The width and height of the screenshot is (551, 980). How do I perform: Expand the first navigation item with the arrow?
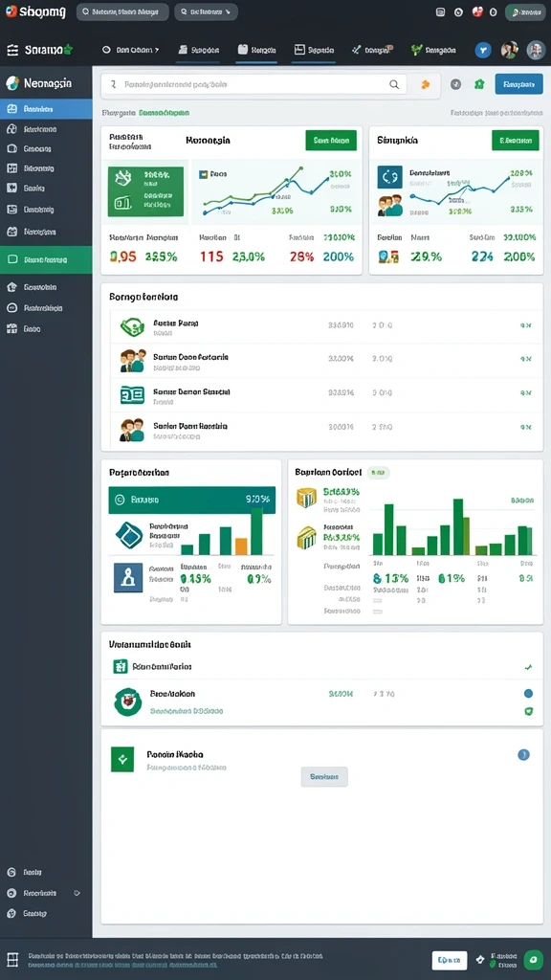click(131, 50)
